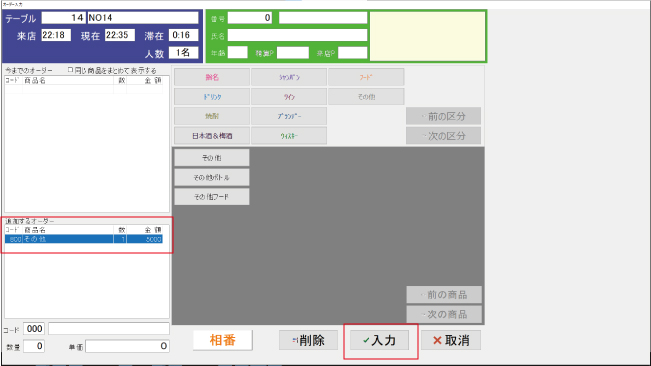The width and height of the screenshot is (651, 366).
Task: Click the 来店P input field
Action: coord(352,53)
